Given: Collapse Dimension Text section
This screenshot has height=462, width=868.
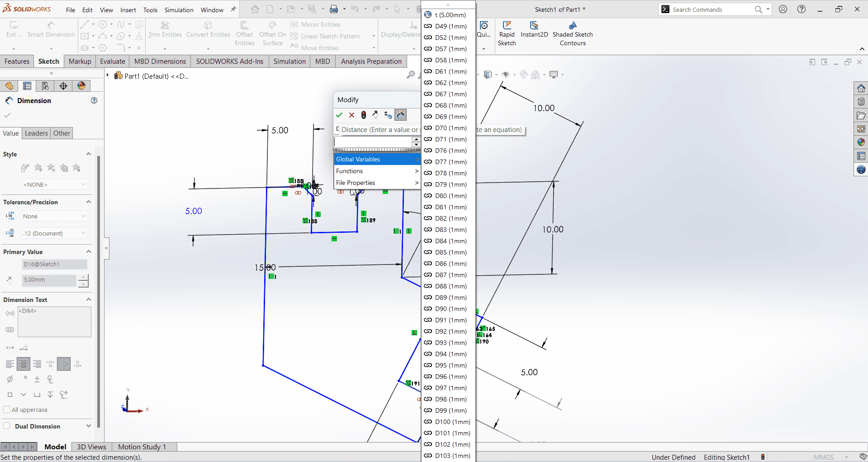Looking at the screenshot, I should tap(89, 300).
